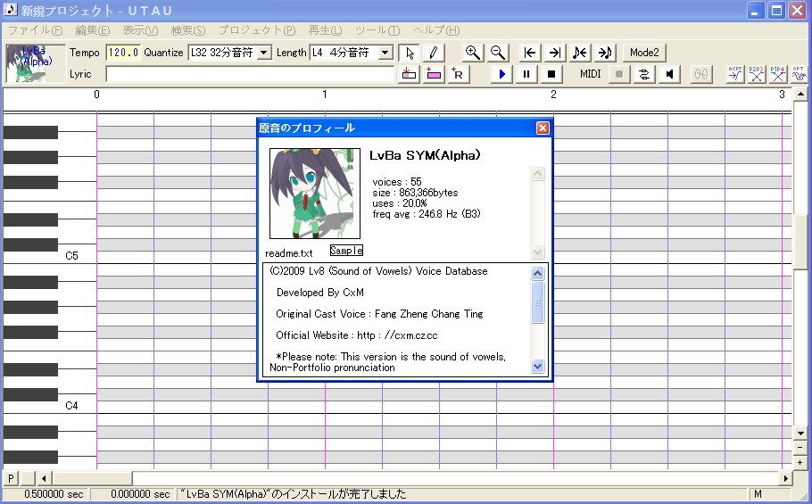Click the note with left-arrow icon
The width and height of the screenshot is (812, 504).
pos(579,53)
